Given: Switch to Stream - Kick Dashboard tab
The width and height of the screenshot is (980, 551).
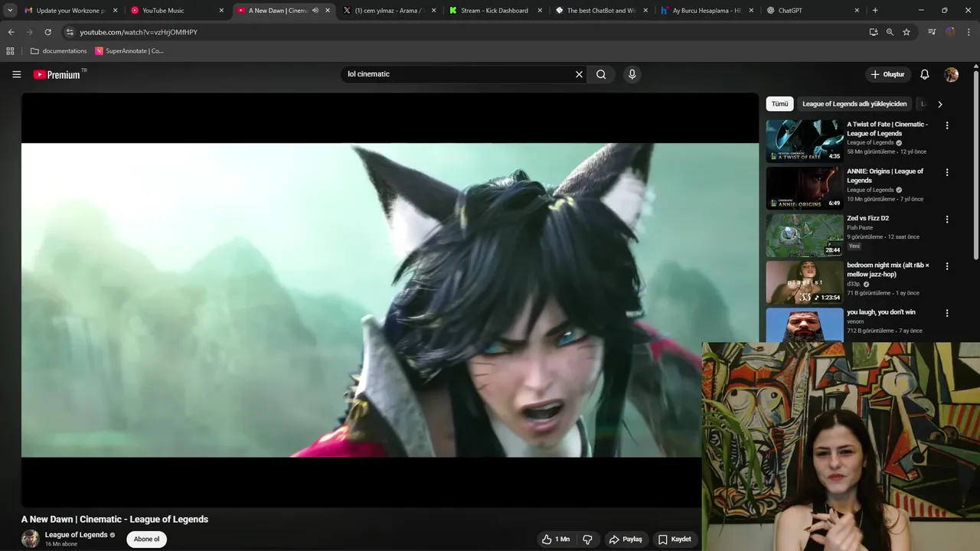Looking at the screenshot, I should click(495, 11).
